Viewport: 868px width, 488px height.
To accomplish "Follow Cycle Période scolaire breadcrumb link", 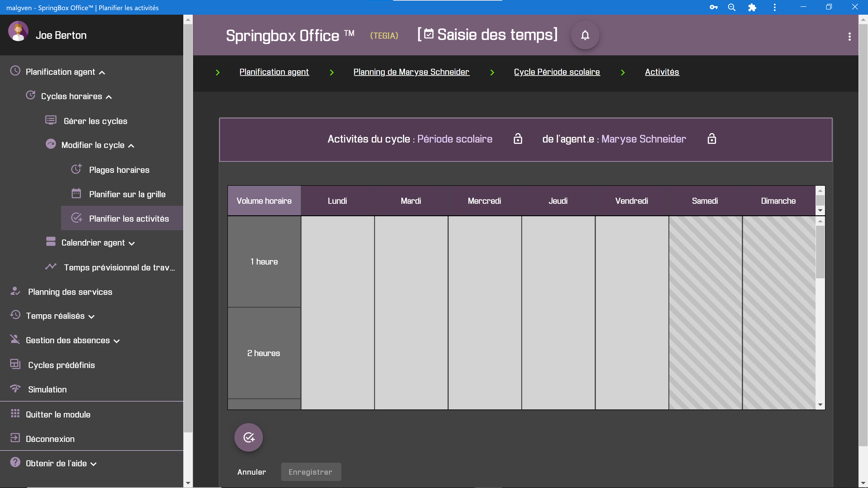I will [557, 72].
